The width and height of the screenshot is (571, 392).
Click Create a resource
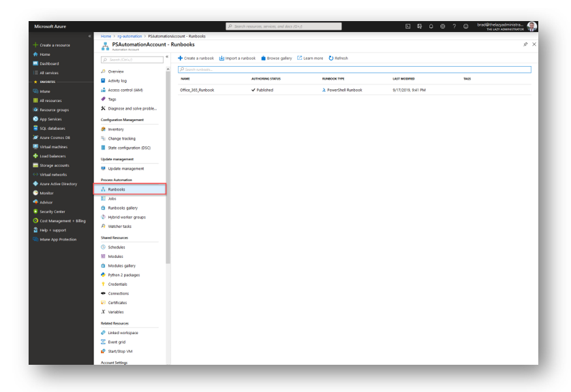51,45
